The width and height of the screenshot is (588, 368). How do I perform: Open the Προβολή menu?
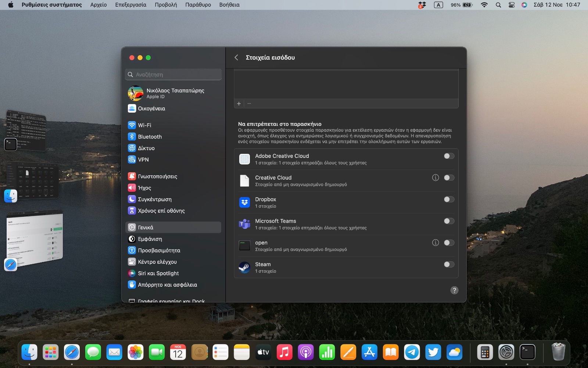(165, 5)
